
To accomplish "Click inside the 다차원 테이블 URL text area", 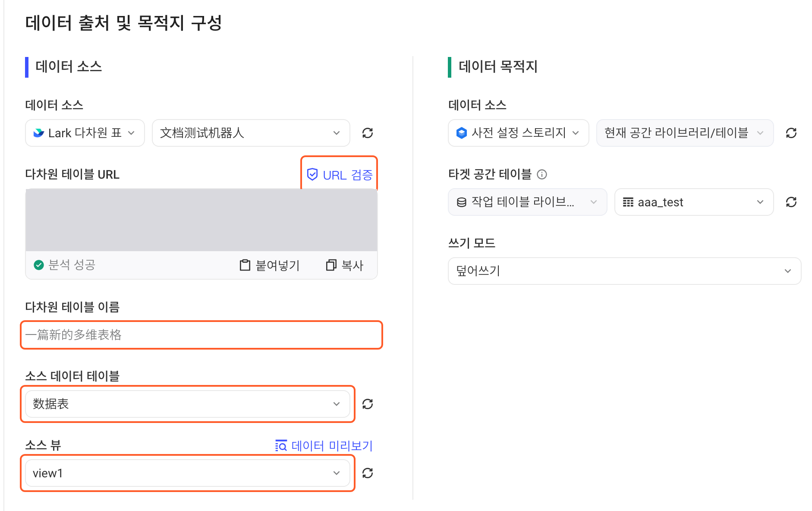I will click(x=201, y=220).
